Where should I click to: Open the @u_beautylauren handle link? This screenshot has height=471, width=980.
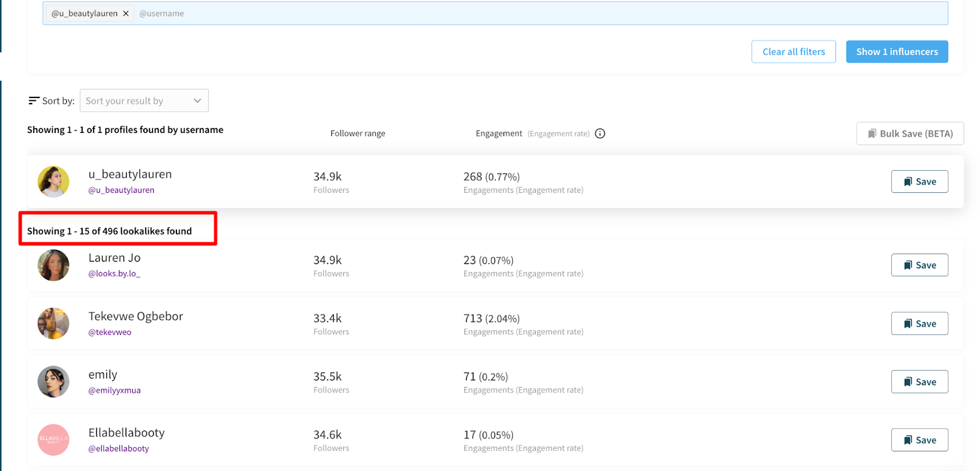pos(121,190)
